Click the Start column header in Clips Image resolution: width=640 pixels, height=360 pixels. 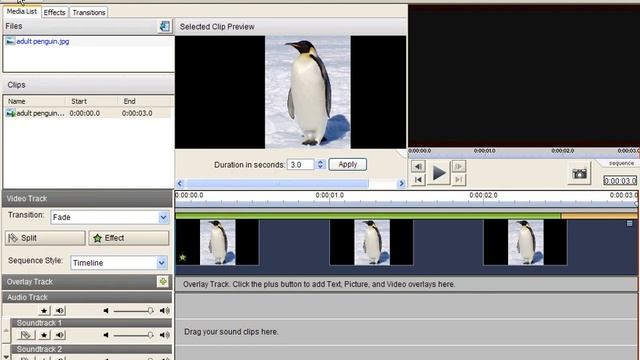pos(91,101)
